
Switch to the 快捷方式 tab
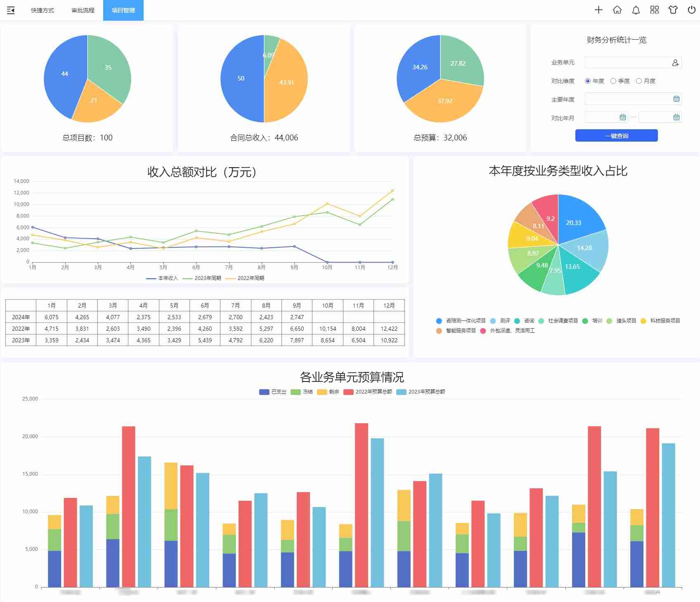(x=43, y=10)
